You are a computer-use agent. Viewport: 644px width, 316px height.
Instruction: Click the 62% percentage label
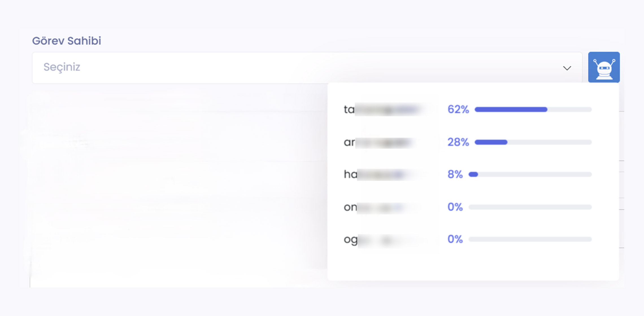pyautogui.click(x=458, y=109)
